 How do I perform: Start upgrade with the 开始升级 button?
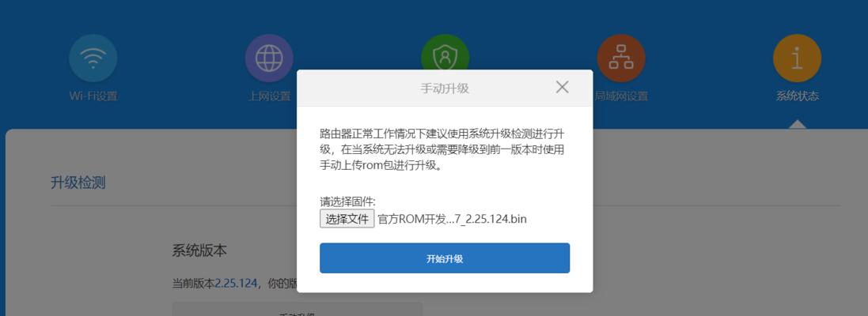click(x=445, y=258)
